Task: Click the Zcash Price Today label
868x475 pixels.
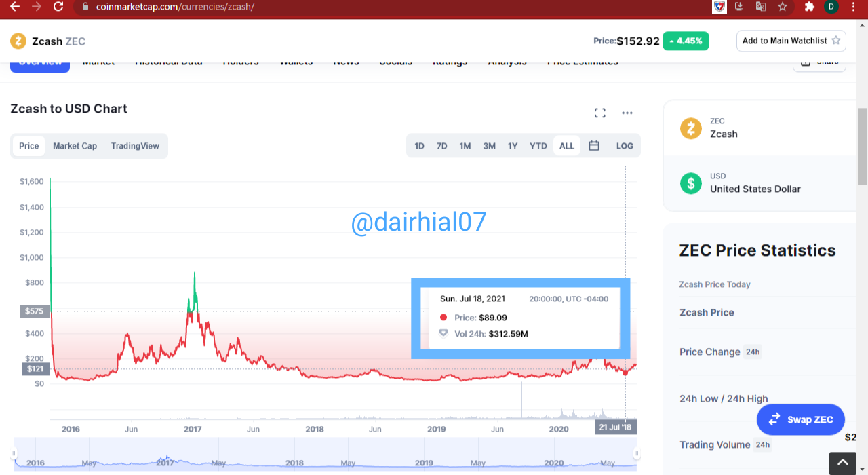Action: [x=715, y=284]
